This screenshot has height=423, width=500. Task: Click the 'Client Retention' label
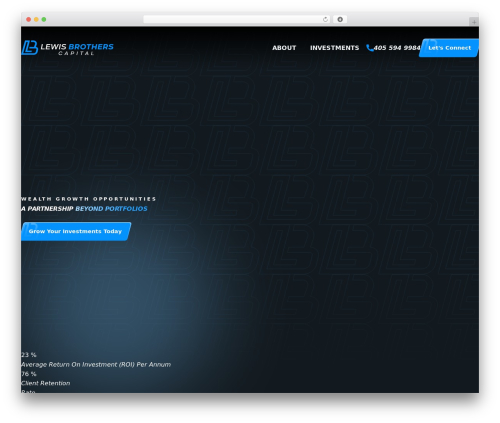pos(46,383)
